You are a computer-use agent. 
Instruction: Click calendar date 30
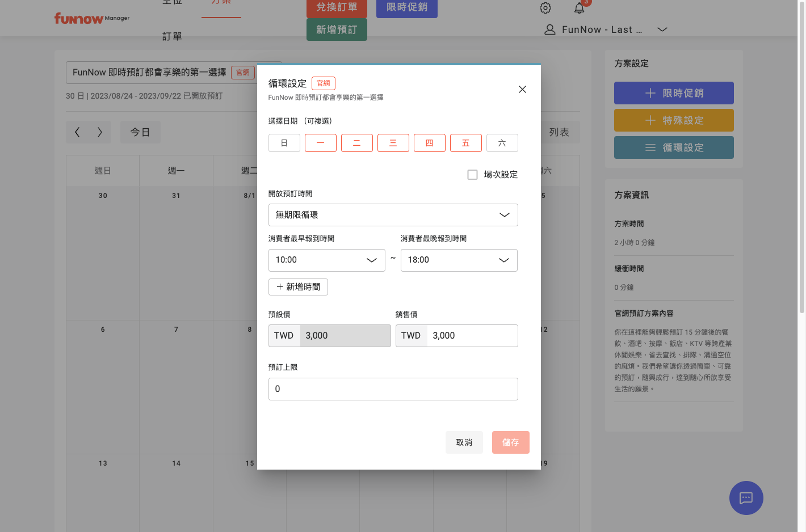click(103, 196)
